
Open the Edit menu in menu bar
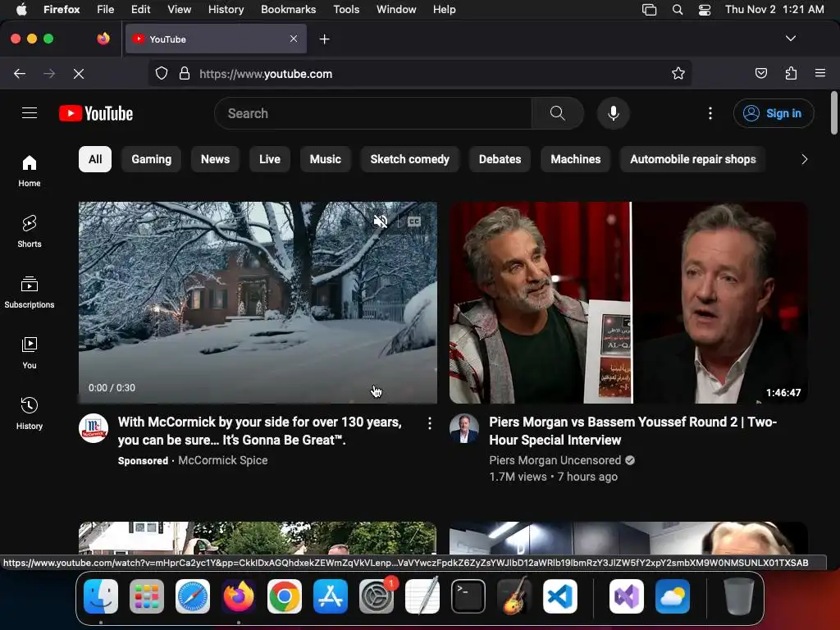click(x=140, y=9)
